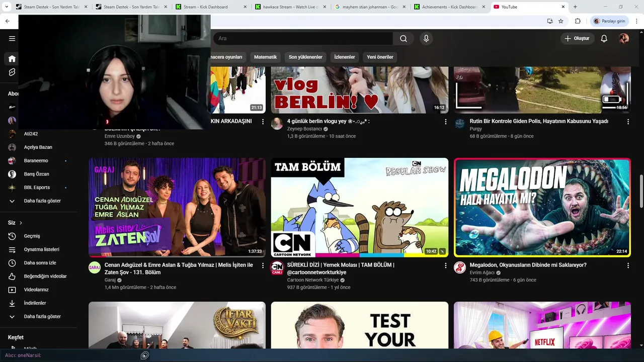Switch to mayhem stian johannsen Google tab
Viewport: 644px width, 362px height.
(370, 7)
